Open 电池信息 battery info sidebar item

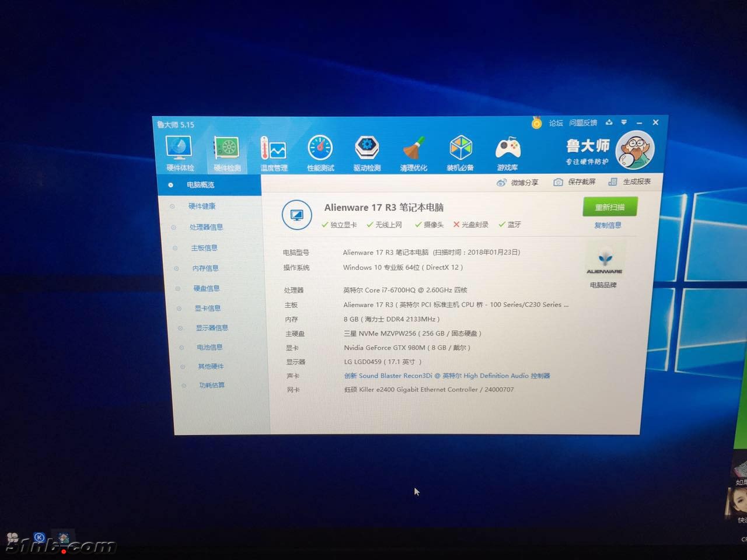[x=210, y=347]
